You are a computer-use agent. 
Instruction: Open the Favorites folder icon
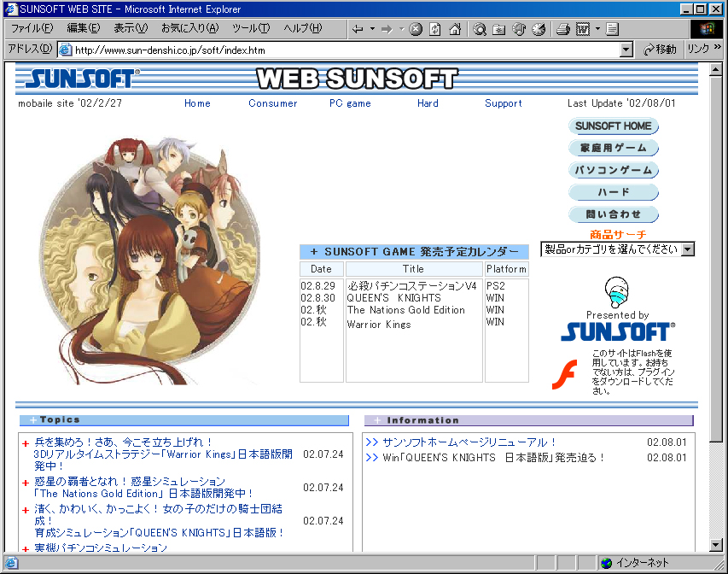(499, 29)
